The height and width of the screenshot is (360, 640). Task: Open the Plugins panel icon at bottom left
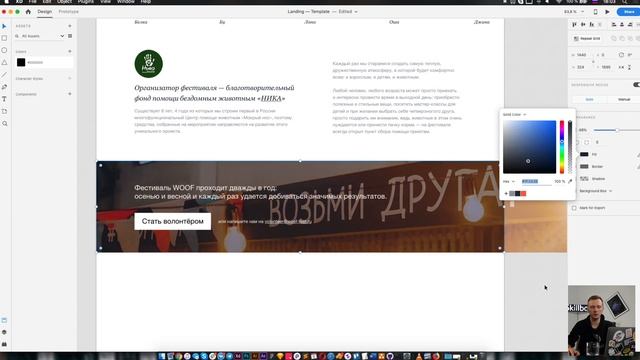(x=4, y=344)
